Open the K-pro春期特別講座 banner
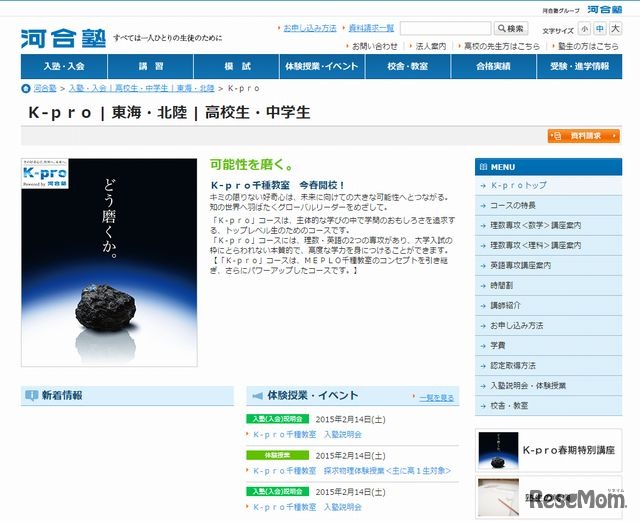This screenshot has height=522, width=640. pos(548,451)
